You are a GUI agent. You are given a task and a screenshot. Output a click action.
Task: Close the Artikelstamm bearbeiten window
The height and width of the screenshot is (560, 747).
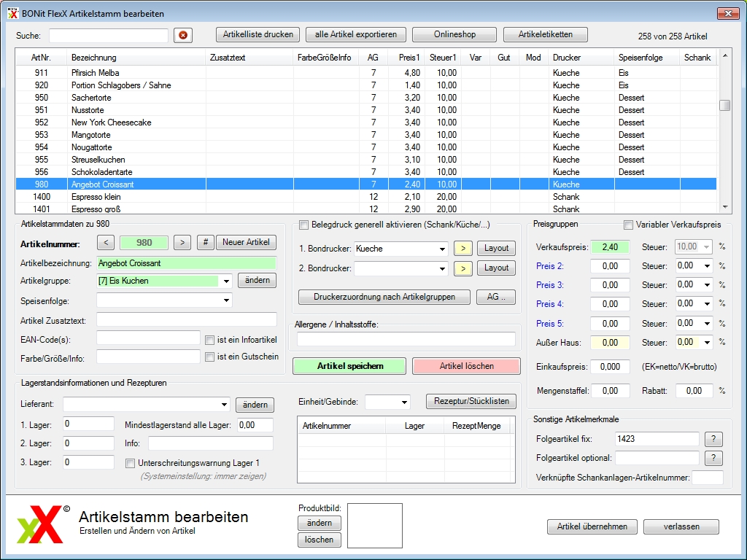tap(728, 13)
